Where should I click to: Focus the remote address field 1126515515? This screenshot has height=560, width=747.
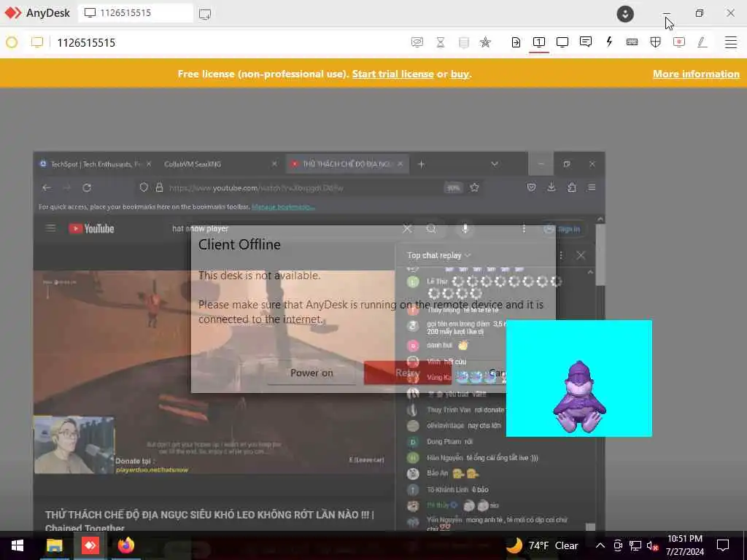[86, 43]
